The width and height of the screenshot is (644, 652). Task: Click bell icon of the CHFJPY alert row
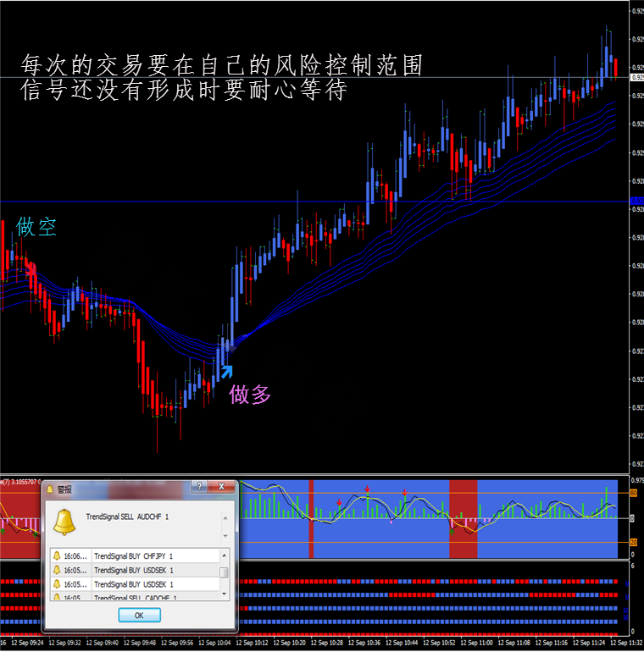pyautogui.click(x=57, y=556)
